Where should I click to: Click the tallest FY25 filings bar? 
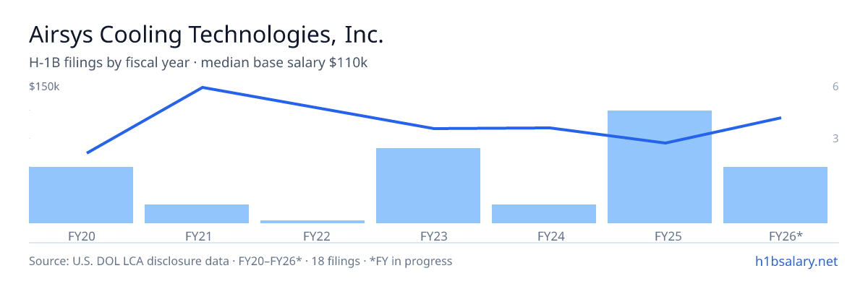(660, 167)
